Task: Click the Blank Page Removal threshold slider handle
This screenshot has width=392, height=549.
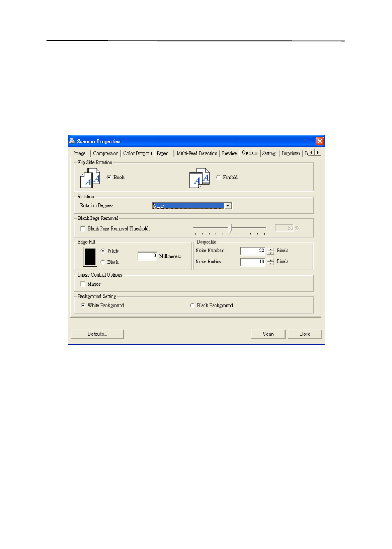Action: click(x=231, y=228)
